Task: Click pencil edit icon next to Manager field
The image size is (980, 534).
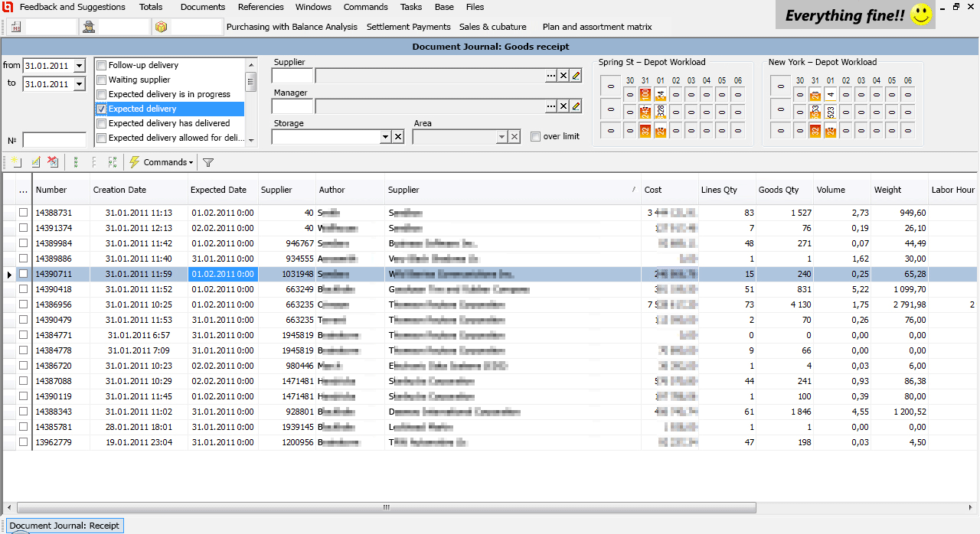Action: point(576,106)
